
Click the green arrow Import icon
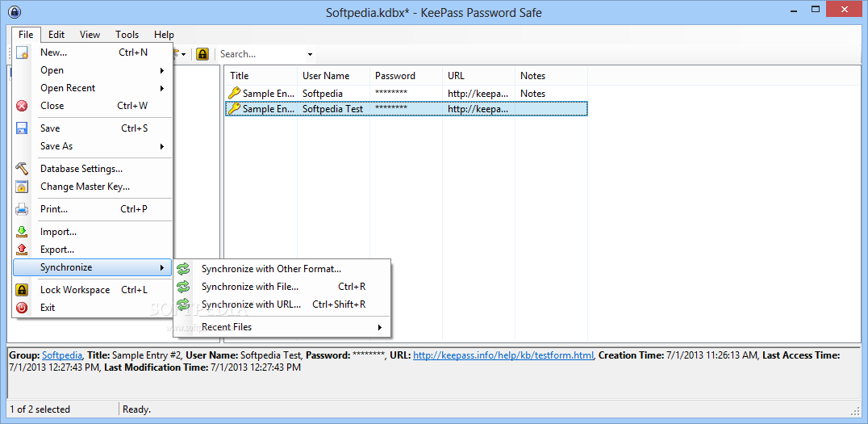click(22, 233)
